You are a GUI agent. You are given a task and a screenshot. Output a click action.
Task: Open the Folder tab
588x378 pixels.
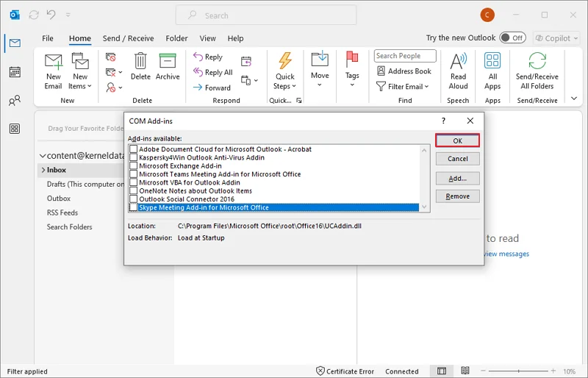[176, 38]
